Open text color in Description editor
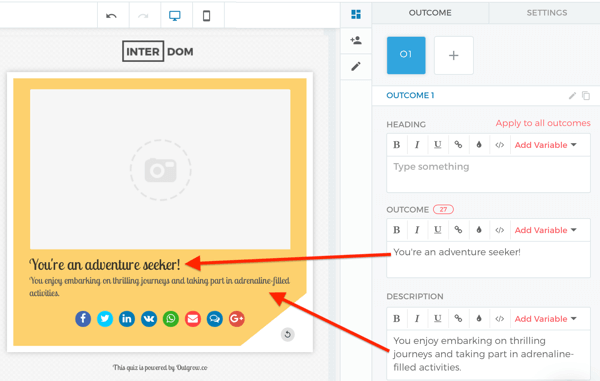 point(479,319)
